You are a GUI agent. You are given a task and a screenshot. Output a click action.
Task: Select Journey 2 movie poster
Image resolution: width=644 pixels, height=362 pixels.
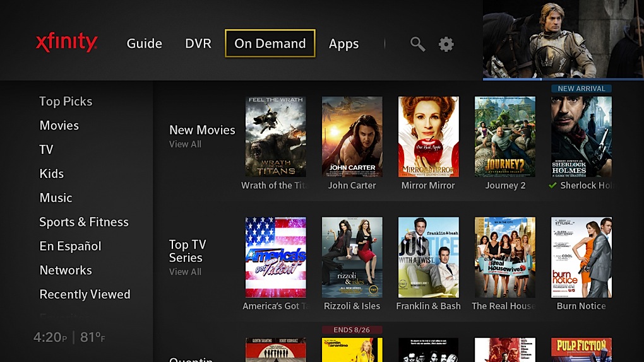[x=504, y=137]
